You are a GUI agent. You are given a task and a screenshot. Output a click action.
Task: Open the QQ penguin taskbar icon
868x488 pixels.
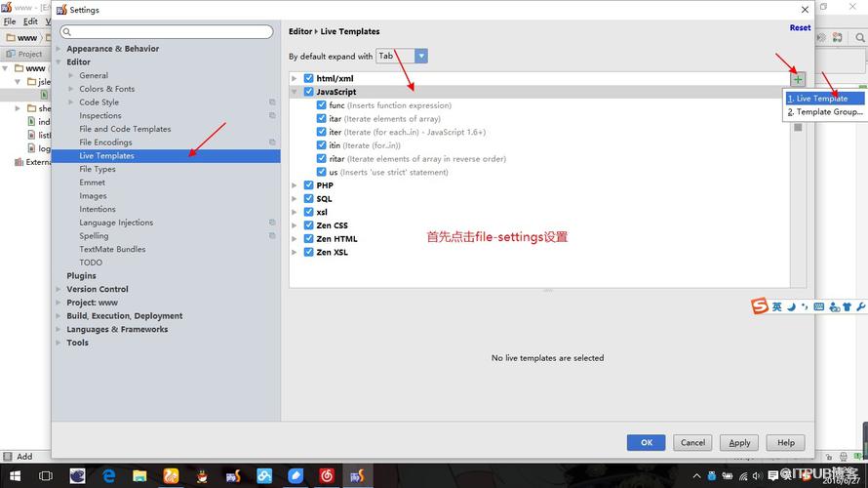point(202,476)
